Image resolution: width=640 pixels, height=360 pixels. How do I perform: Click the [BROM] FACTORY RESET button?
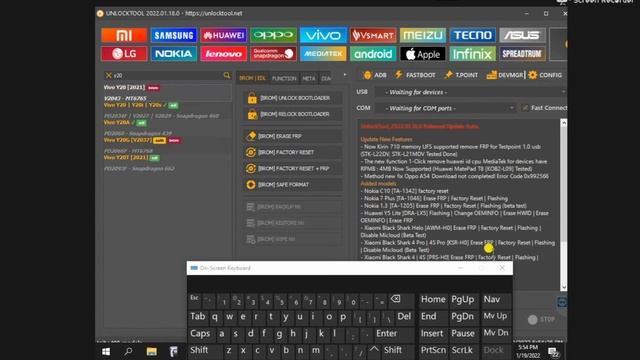[x=293, y=152]
